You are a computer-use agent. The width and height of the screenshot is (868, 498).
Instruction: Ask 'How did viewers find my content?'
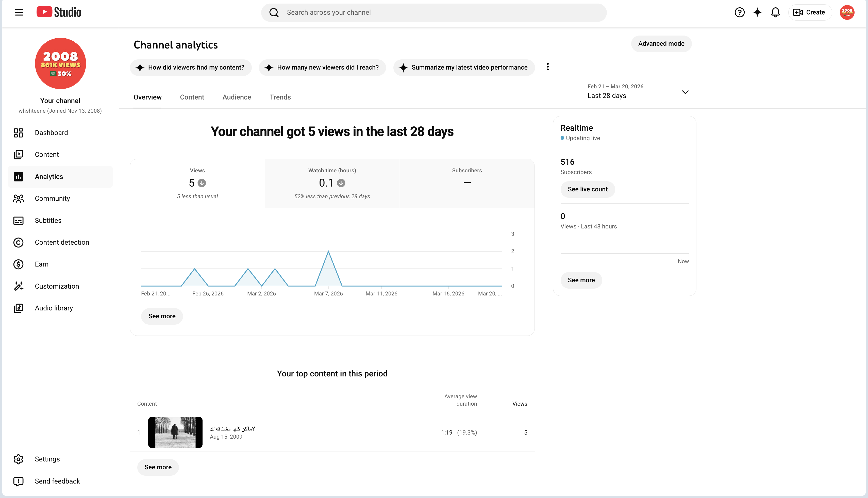191,68
